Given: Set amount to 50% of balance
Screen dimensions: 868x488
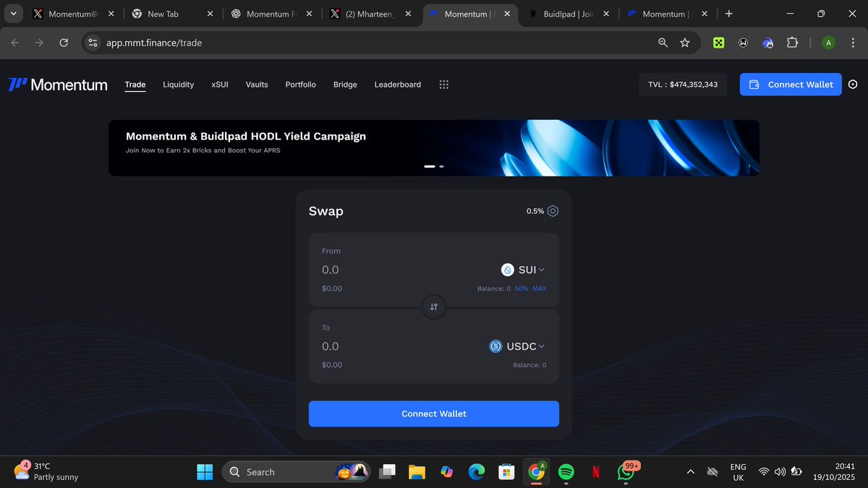Looking at the screenshot, I should tap(522, 288).
